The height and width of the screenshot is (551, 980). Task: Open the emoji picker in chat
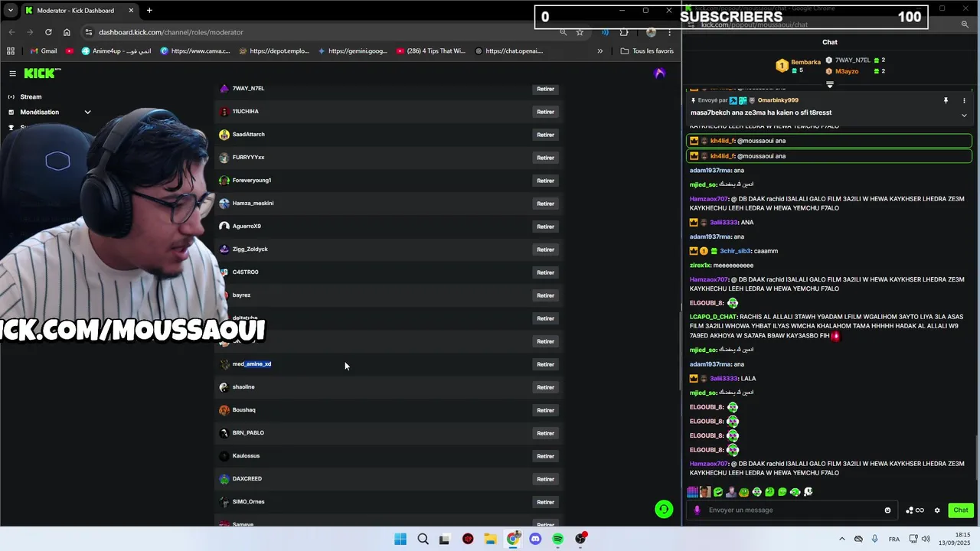[x=887, y=510]
